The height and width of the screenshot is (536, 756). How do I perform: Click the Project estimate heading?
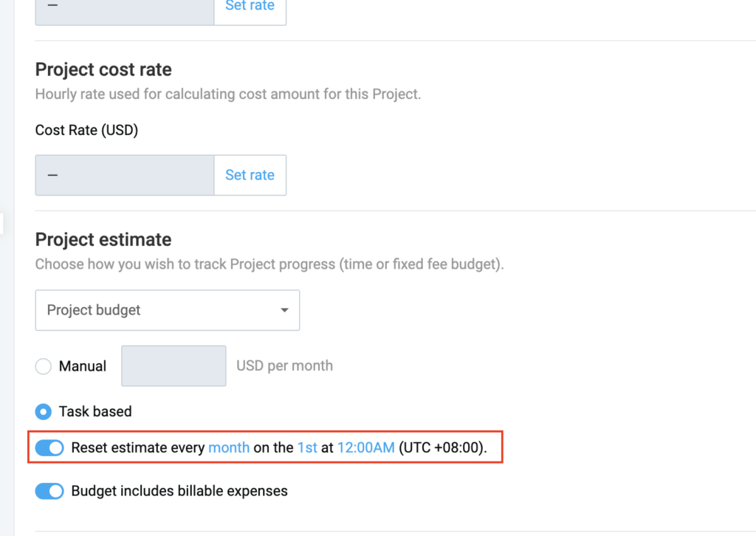(x=103, y=240)
